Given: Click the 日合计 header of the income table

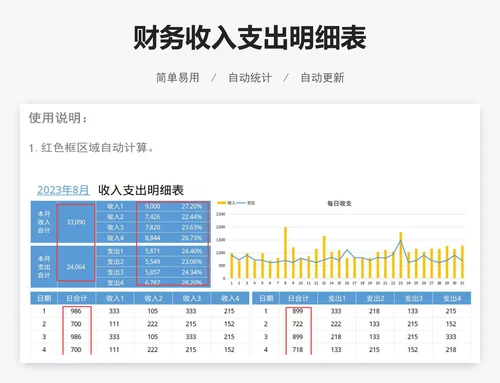Looking at the screenshot, I should click(76, 298).
